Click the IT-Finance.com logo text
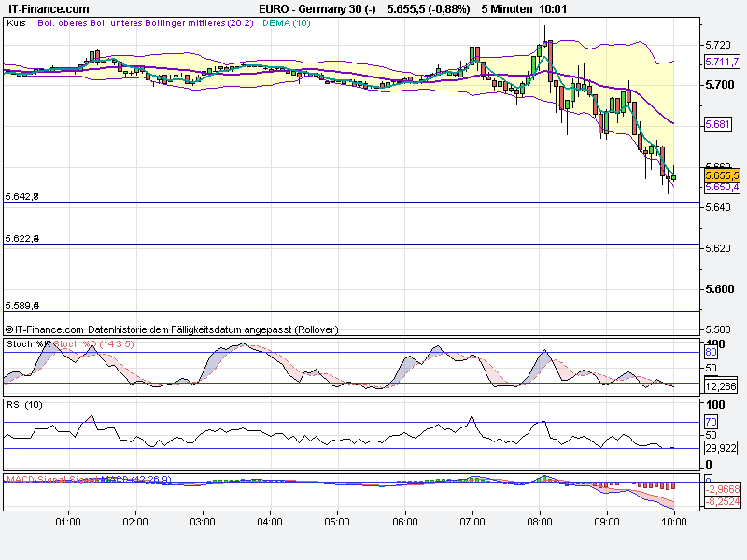Image resolution: width=747 pixels, height=560 pixels. pos(46,8)
